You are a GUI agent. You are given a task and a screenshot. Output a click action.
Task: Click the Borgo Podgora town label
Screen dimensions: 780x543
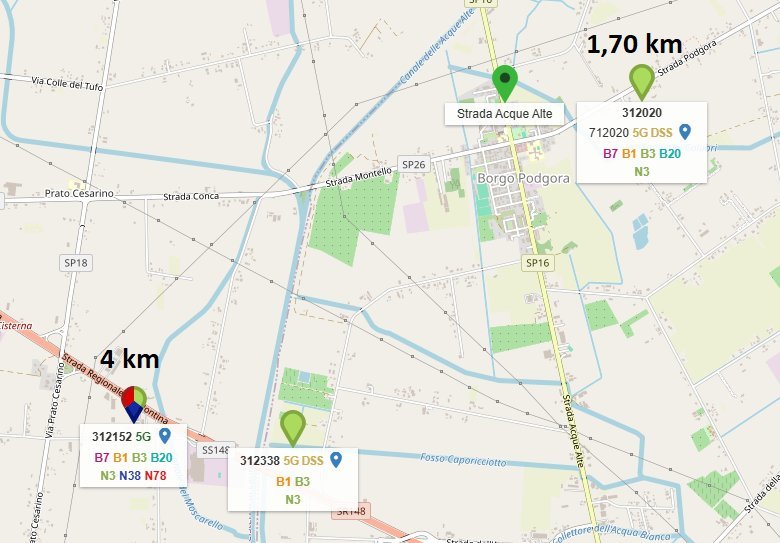(523, 179)
